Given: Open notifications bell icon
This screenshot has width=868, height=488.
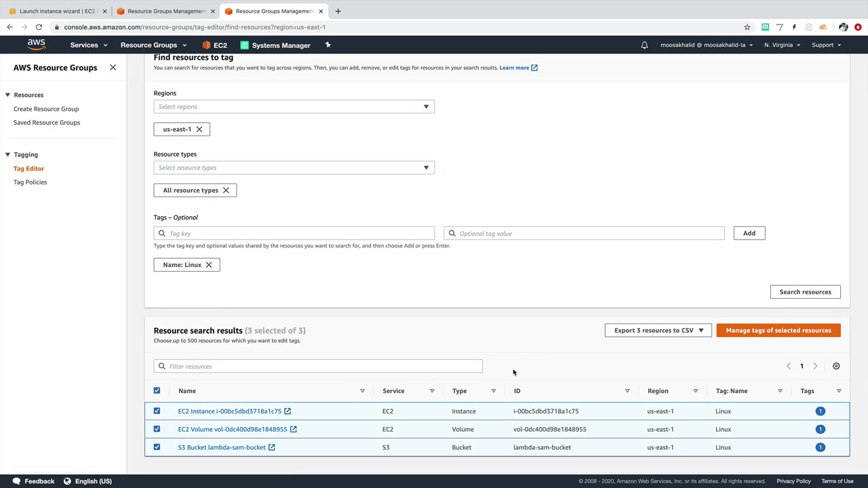Looking at the screenshot, I should 644,45.
